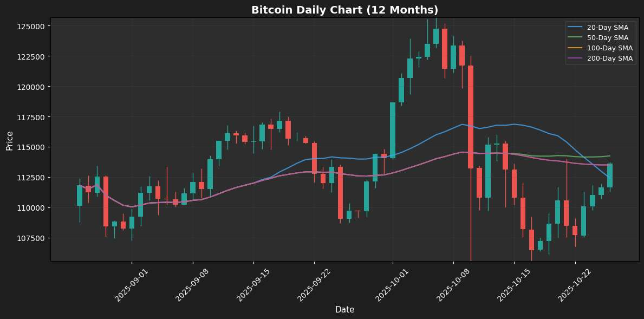
Task: Click the "Date" x-axis label
Action: tap(345, 309)
